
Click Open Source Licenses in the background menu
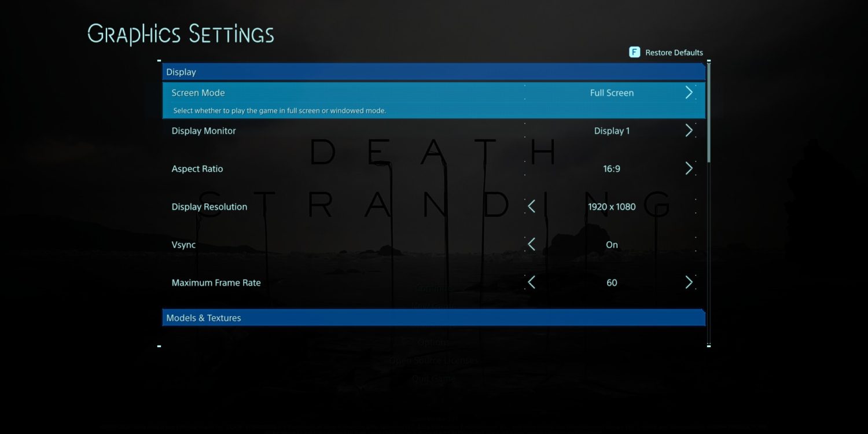(433, 361)
